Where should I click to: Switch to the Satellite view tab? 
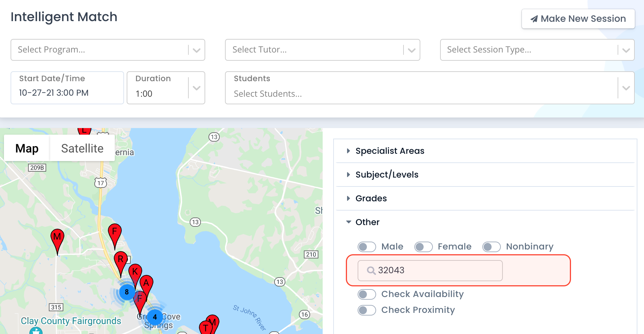82,148
